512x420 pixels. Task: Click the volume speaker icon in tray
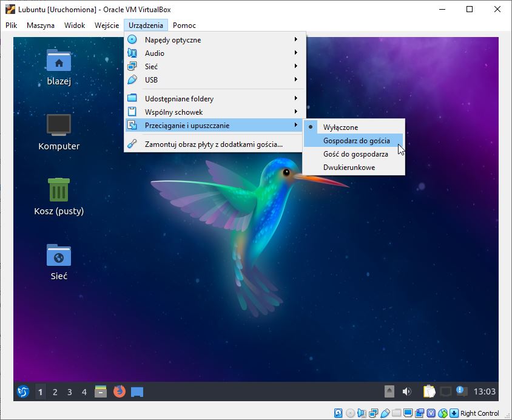coord(407,391)
